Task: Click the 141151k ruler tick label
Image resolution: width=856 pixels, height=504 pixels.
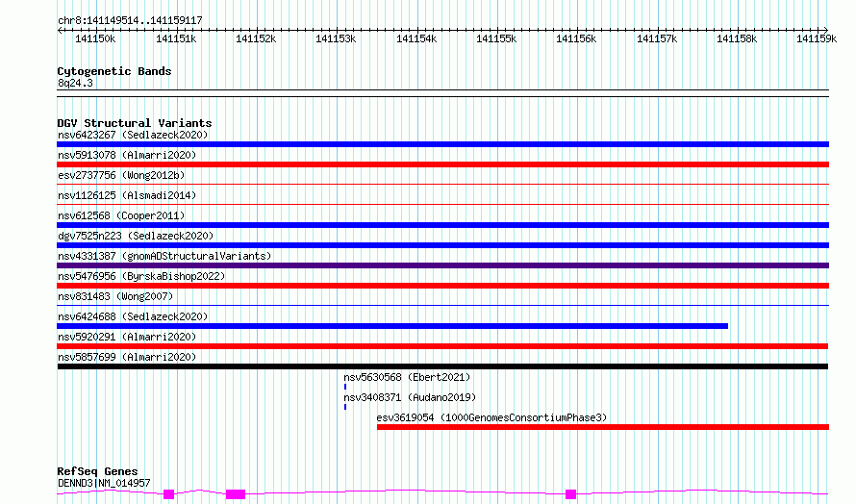Action: 176,38
